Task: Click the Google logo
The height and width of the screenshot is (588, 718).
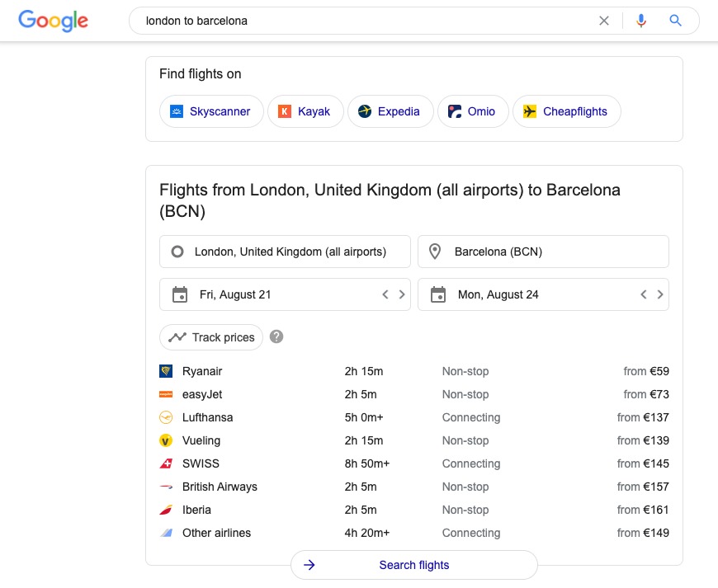Action: coord(53,21)
